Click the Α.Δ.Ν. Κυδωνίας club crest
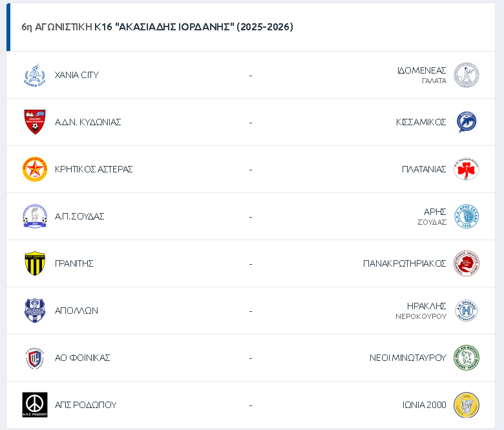 pos(34,122)
